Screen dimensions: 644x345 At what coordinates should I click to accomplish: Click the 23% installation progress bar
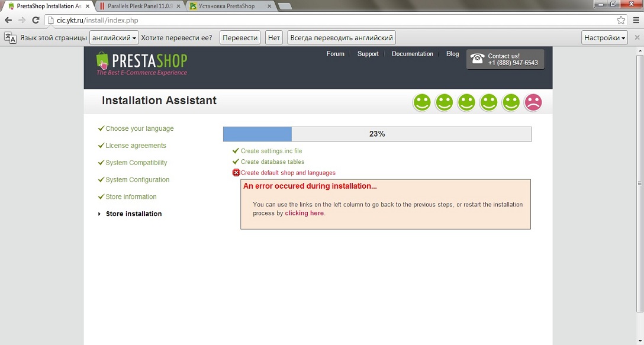tap(377, 134)
